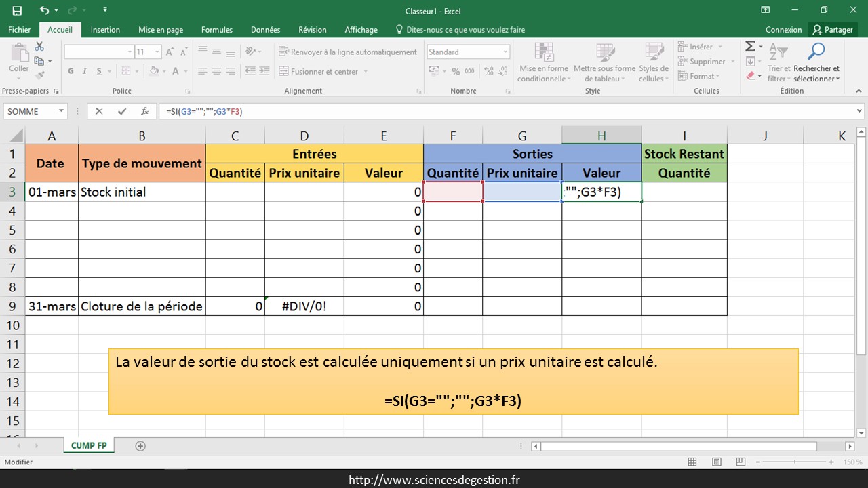Add a new sheet with plus icon
The width and height of the screenshot is (868, 488).
[x=140, y=446]
